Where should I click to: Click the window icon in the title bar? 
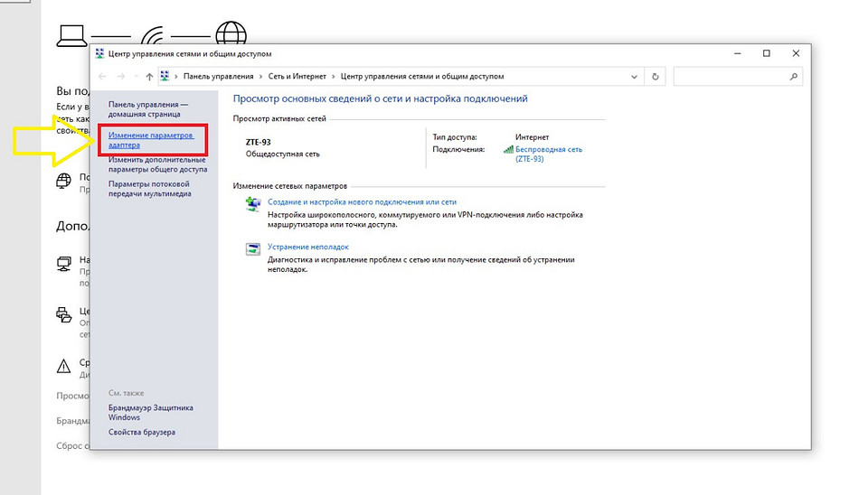point(99,54)
